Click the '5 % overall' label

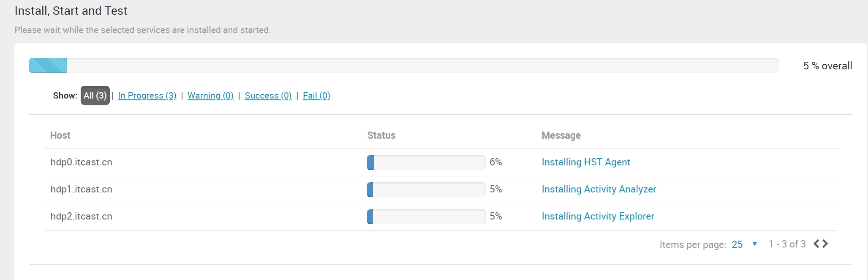coord(827,66)
